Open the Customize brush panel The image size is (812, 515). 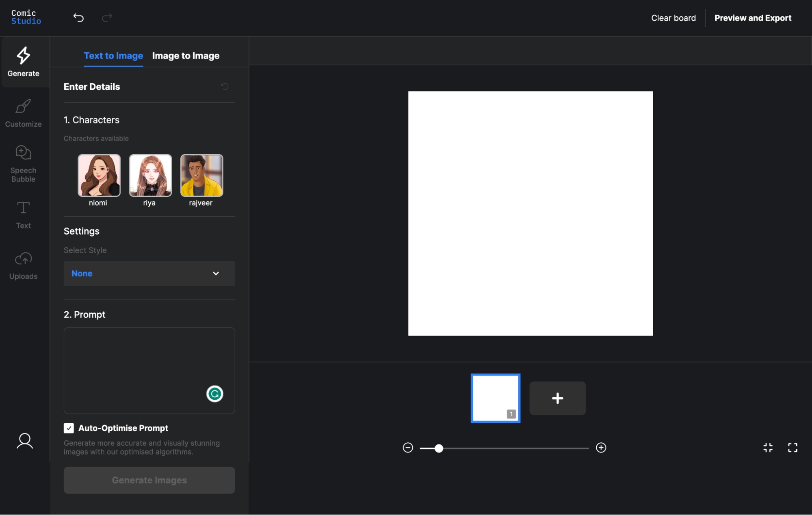23,113
